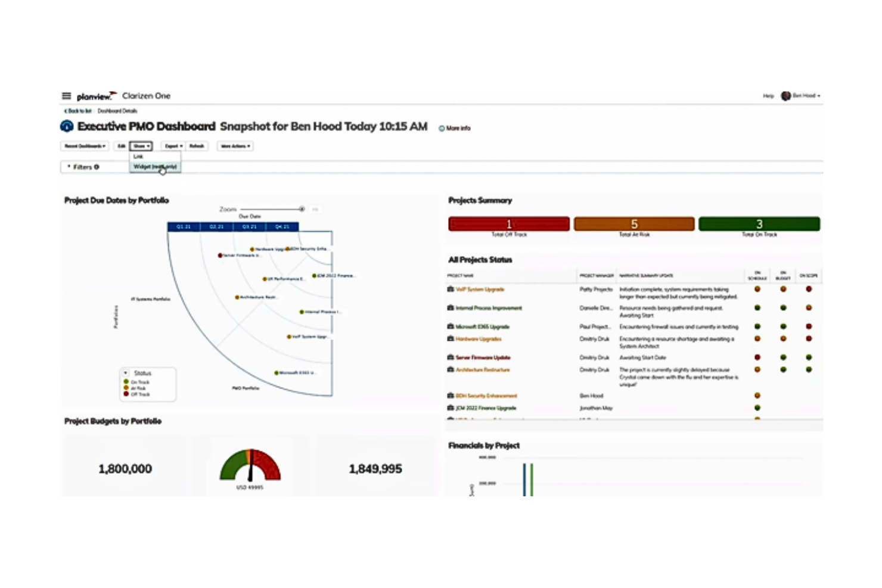This screenshot has width=882, height=588.
Task: Click briefcase icon beside VoIP System Upgrade
Action: (x=451, y=289)
